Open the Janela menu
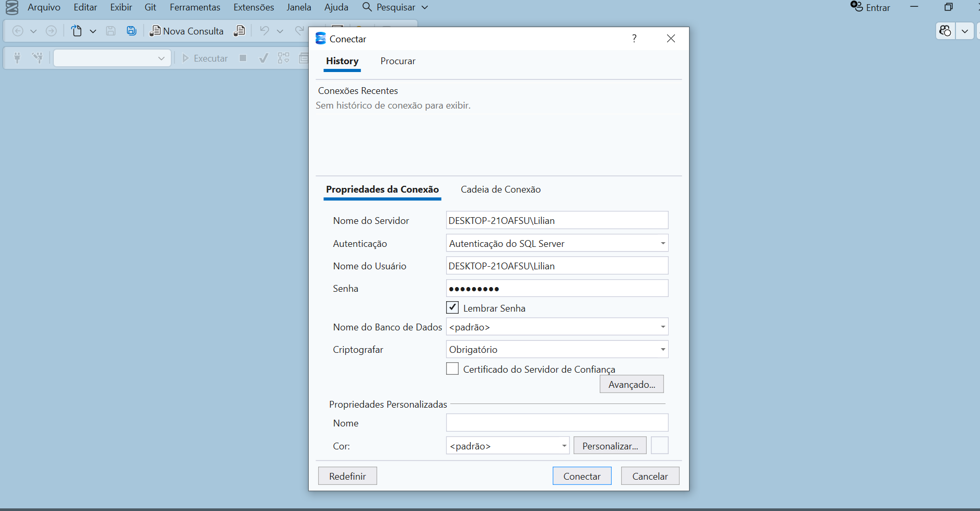The height and width of the screenshot is (511, 980). click(x=299, y=7)
